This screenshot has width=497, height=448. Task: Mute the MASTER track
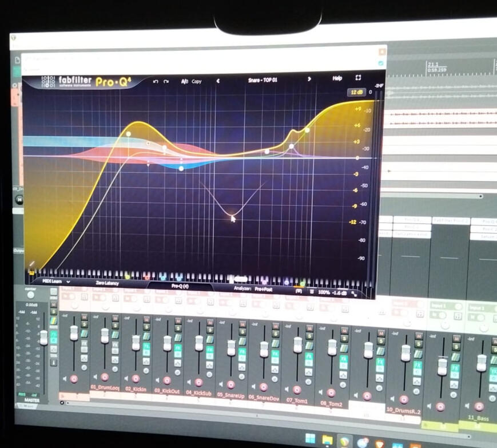pyautogui.click(x=54, y=305)
